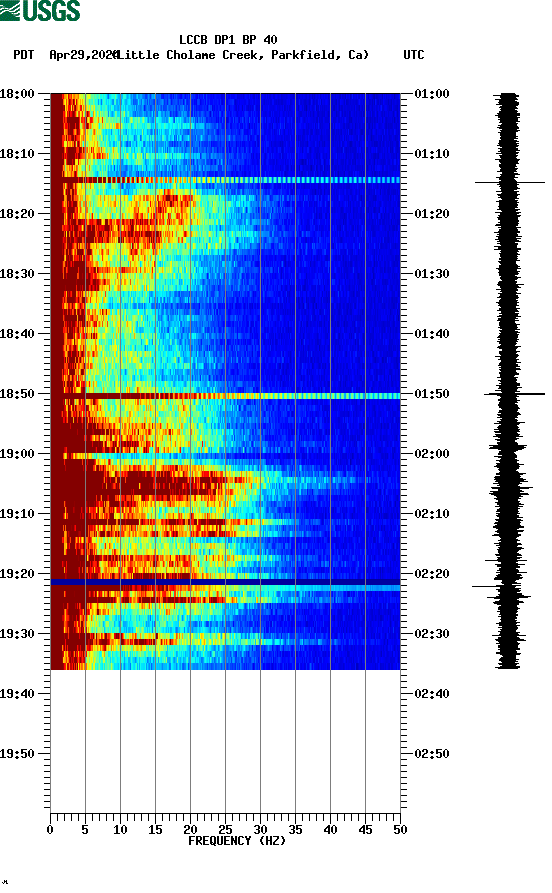
Task: Select the title text LCCB DP1 BP 40
Action: (228, 40)
